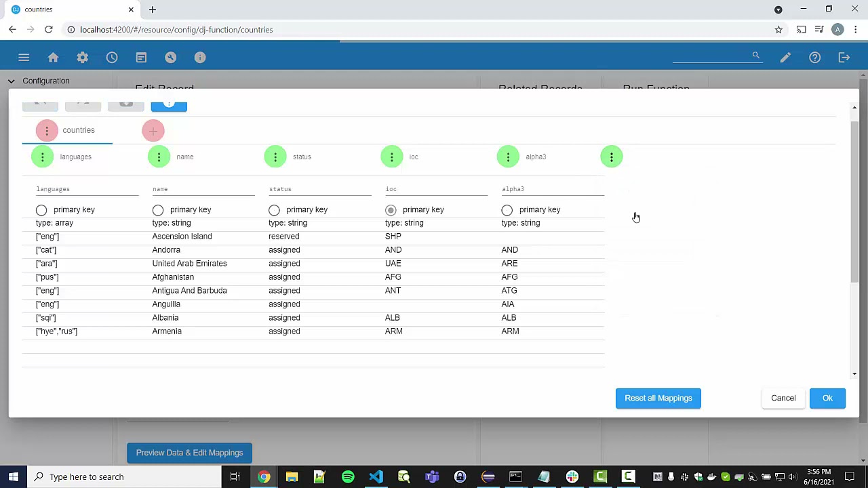Image resolution: width=868 pixels, height=488 pixels.
Task: Open the settings gear in the toolbar
Action: coord(83,58)
